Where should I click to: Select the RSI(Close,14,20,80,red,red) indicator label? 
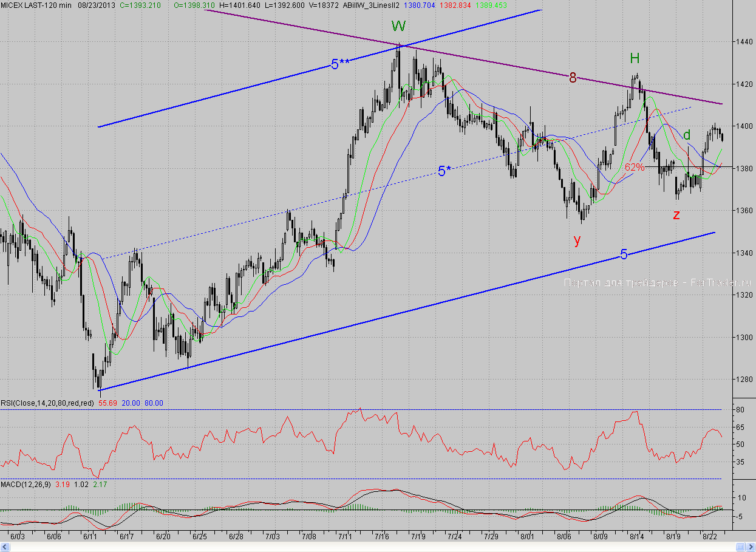[47, 403]
